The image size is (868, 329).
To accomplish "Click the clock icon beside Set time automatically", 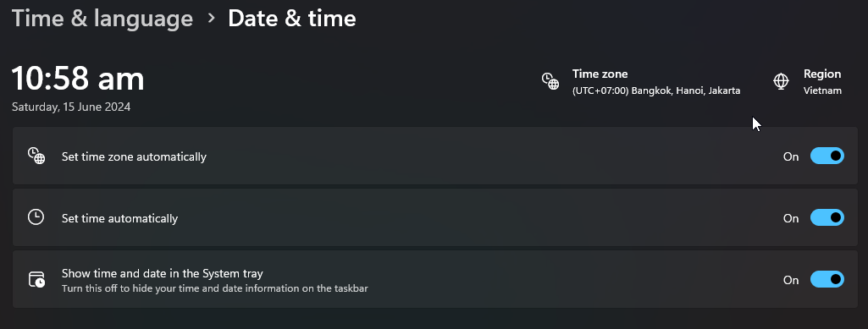I will pos(36,217).
